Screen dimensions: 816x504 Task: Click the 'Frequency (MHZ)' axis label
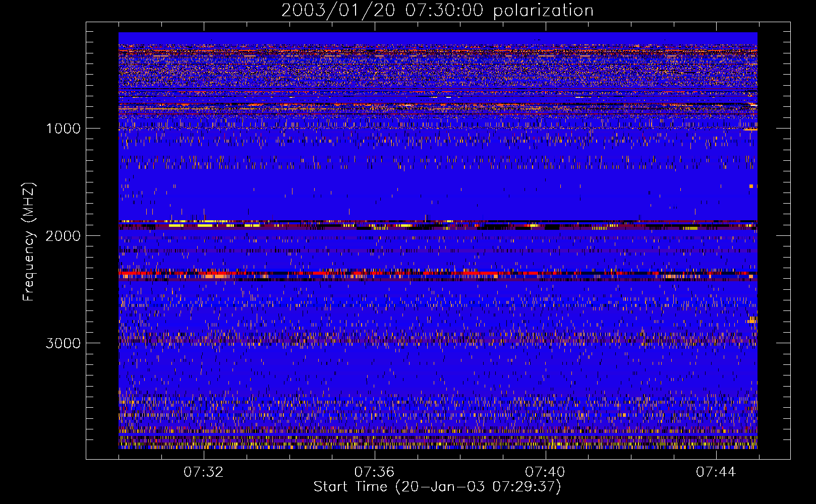pos(29,242)
